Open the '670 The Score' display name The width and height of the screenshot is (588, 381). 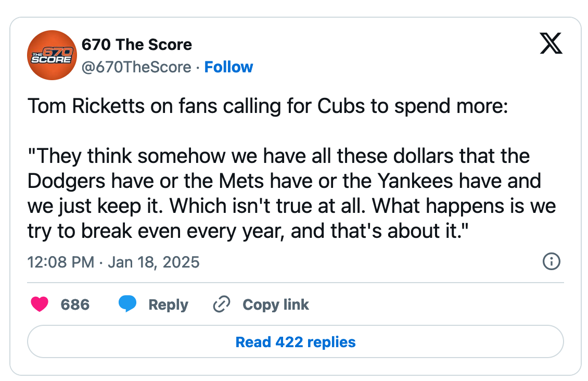click(137, 45)
